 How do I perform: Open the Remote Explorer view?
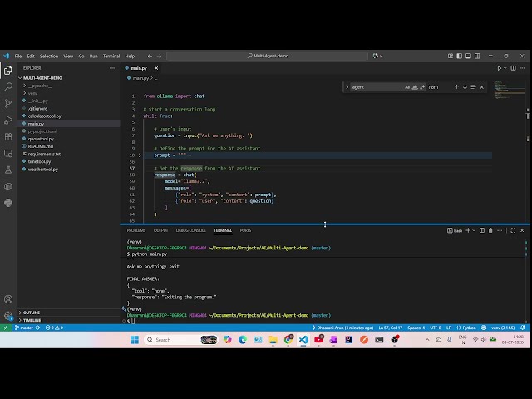pos(8,153)
